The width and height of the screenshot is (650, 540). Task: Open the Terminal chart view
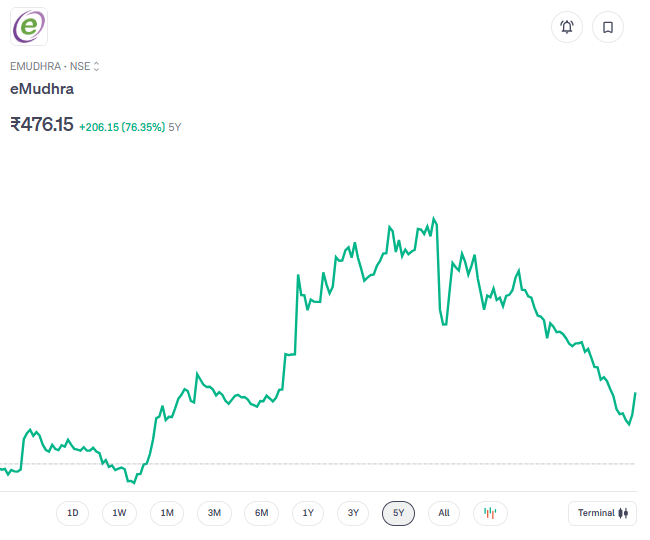pyautogui.click(x=602, y=513)
